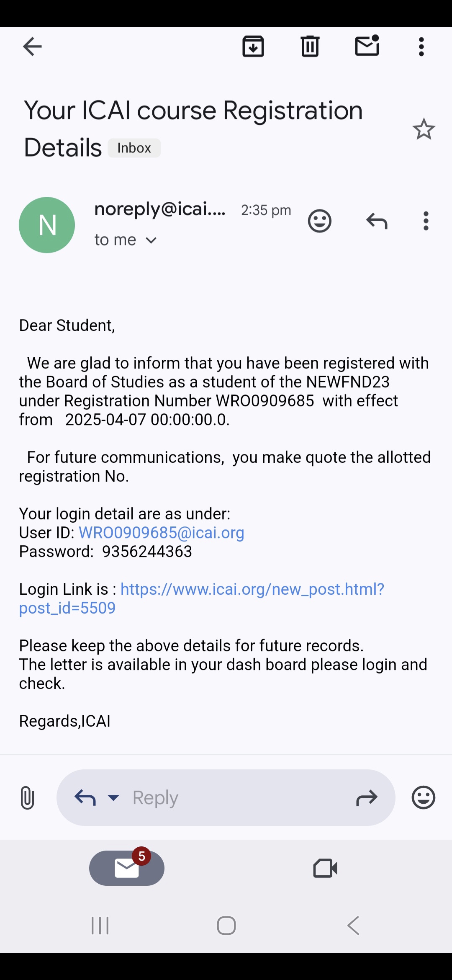This screenshot has height=980, width=452.
Task: Open the icai.org login link
Action: [252, 589]
